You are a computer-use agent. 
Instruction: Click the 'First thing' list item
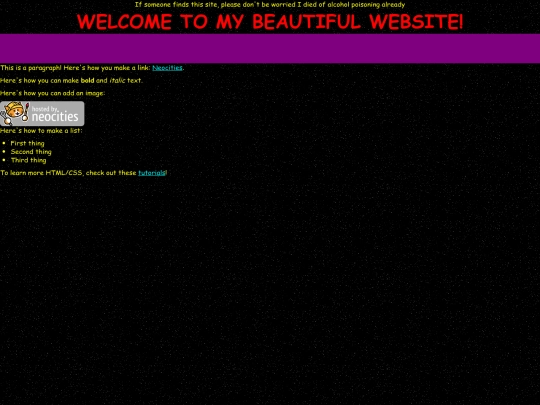click(x=28, y=143)
